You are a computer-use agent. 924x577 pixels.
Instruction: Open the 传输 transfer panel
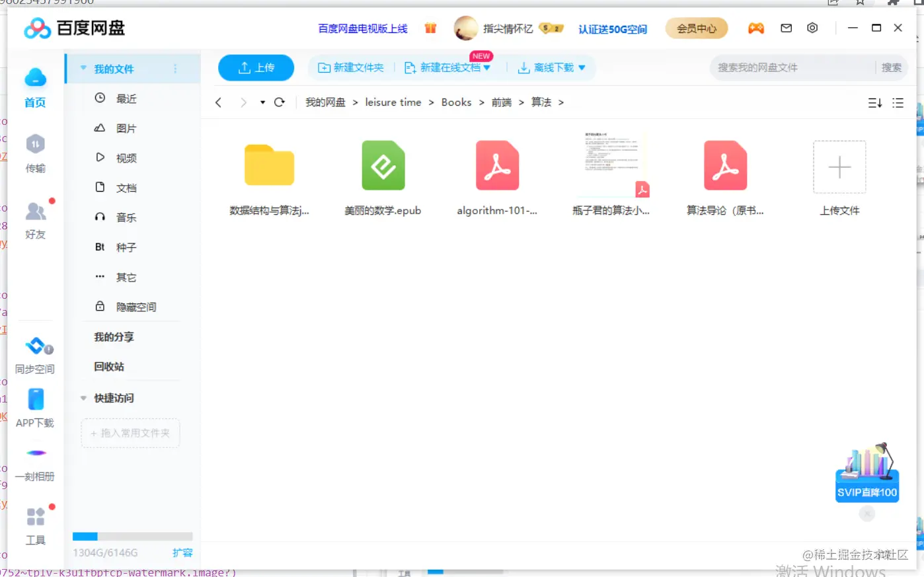(35, 144)
